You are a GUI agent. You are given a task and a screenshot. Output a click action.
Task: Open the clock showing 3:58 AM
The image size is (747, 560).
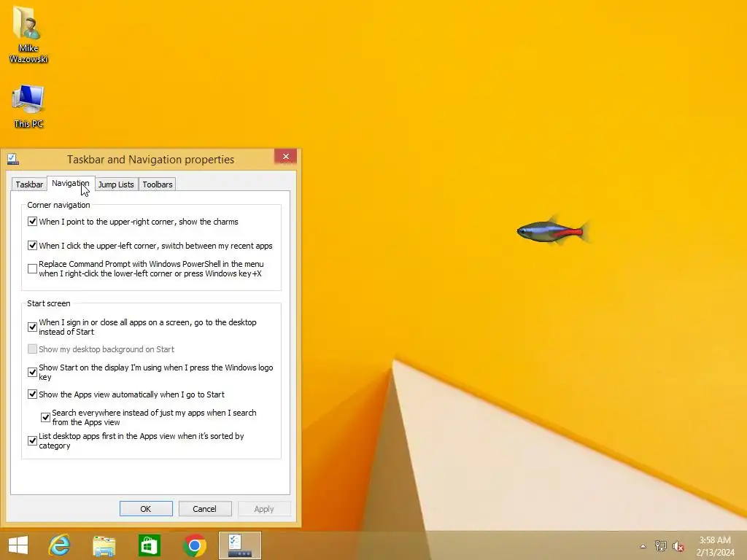(x=715, y=545)
